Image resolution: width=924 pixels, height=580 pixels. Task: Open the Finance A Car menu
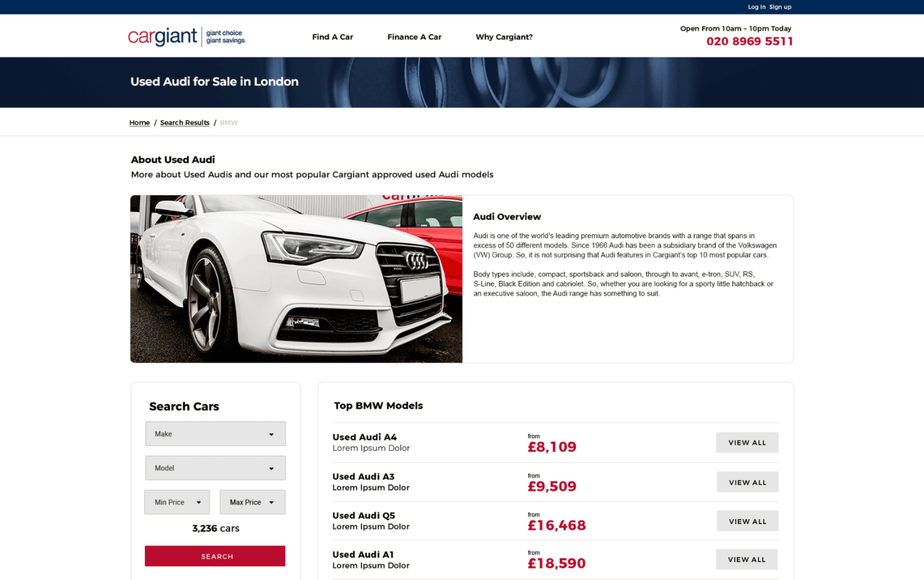pyautogui.click(x=414, y=37)
